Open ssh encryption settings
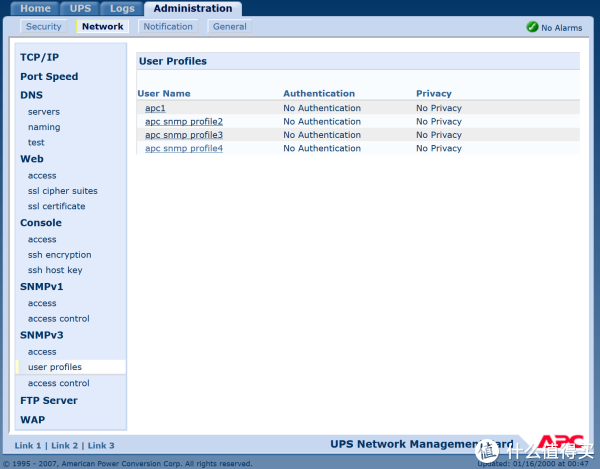Image resolution: width=600 pixels, height=469 pixels. tap(59, 255)
